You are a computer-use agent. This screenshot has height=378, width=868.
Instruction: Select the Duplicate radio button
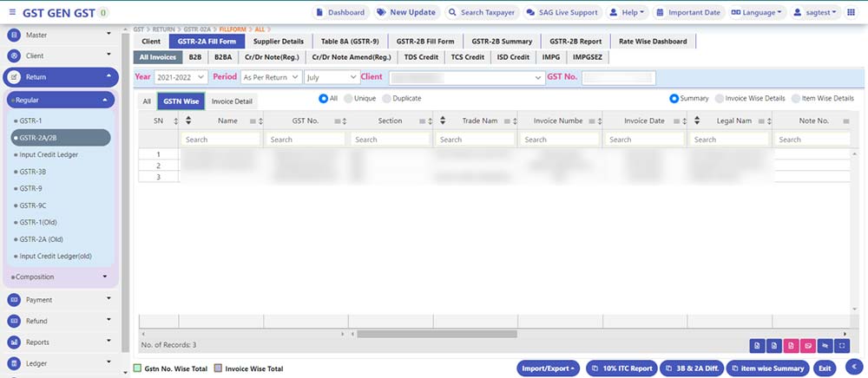click(386, 99)
